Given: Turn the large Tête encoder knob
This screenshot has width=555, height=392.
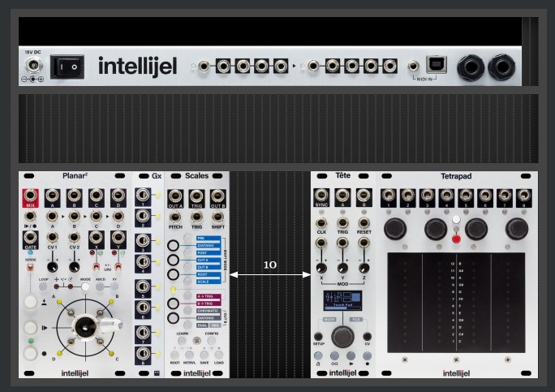Looking at the screenshot, I should tap(342, 337).
